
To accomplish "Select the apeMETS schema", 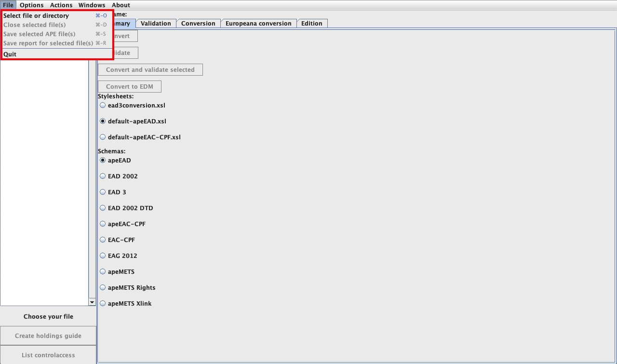I will (117, 271).
